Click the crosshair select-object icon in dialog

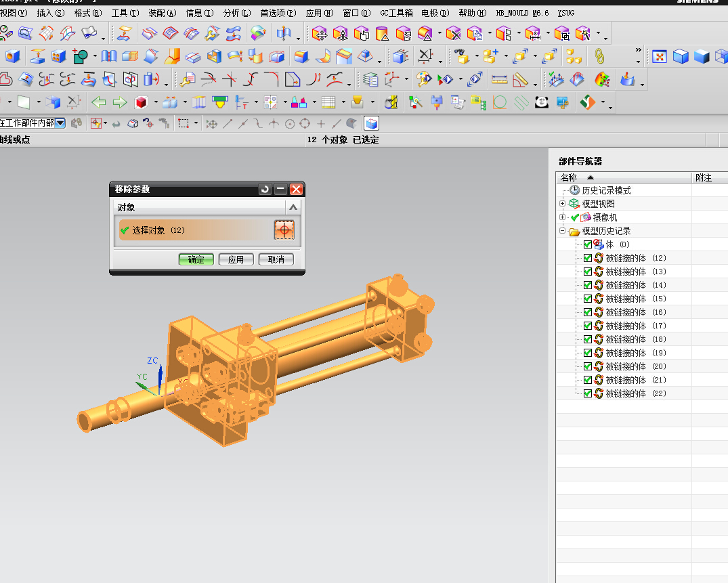(x=284, y=230)
